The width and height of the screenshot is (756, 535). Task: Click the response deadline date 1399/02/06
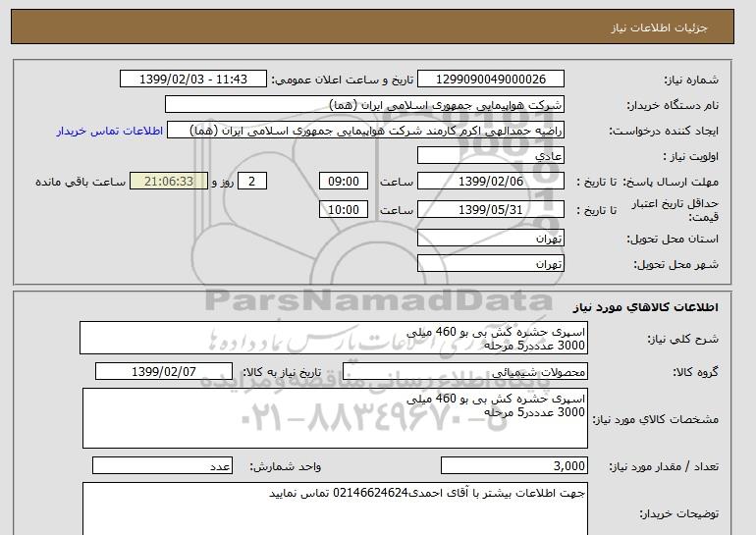490,182
